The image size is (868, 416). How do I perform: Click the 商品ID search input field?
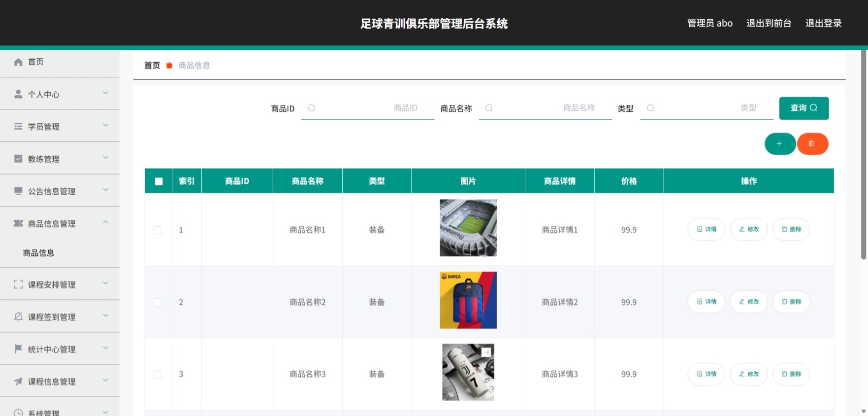tap(368, 108)
